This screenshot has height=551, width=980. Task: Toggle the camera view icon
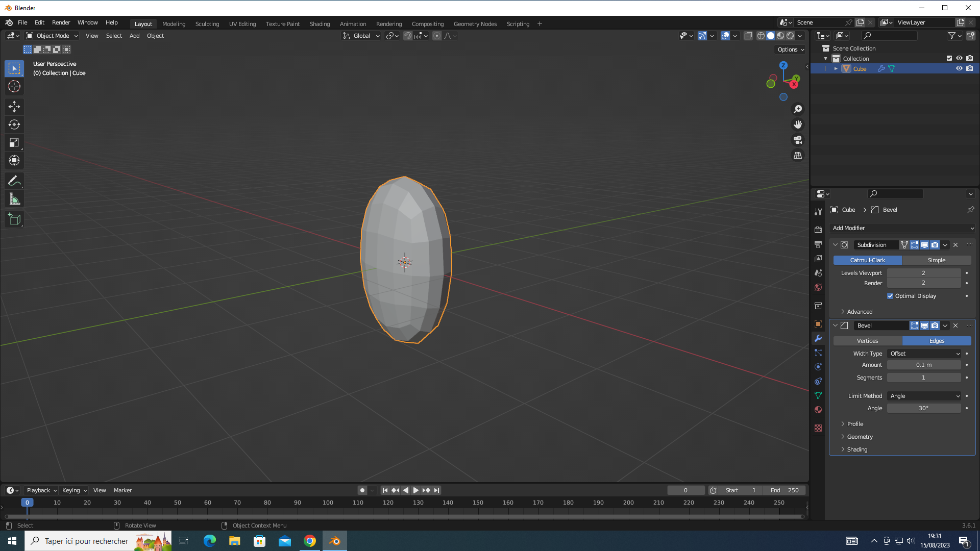coord(798,140)
